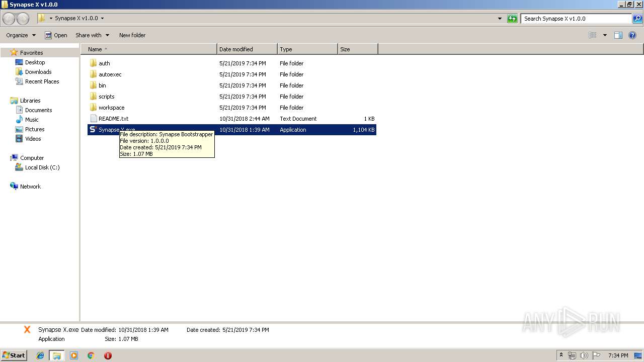Open the Organize menu
Screen dimensions: 644x362
(21, 35)
